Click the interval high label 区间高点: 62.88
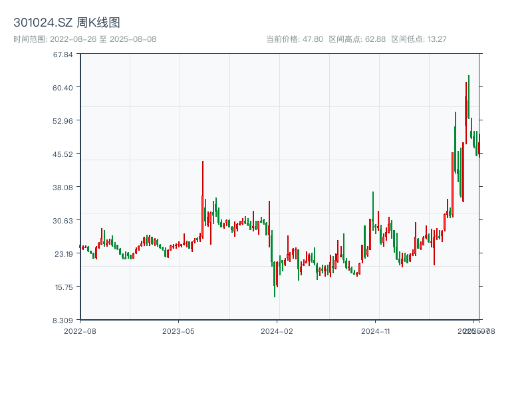This screenshot has height=399, width=532. pos(357,39)
